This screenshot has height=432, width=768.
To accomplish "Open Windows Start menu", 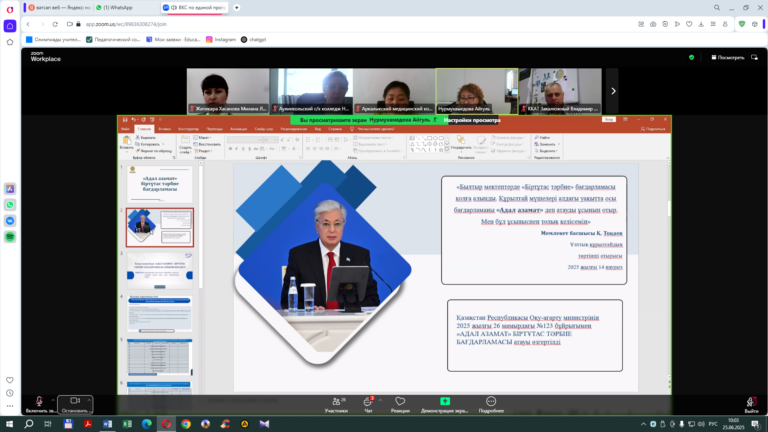I will [x=9, y=424].
